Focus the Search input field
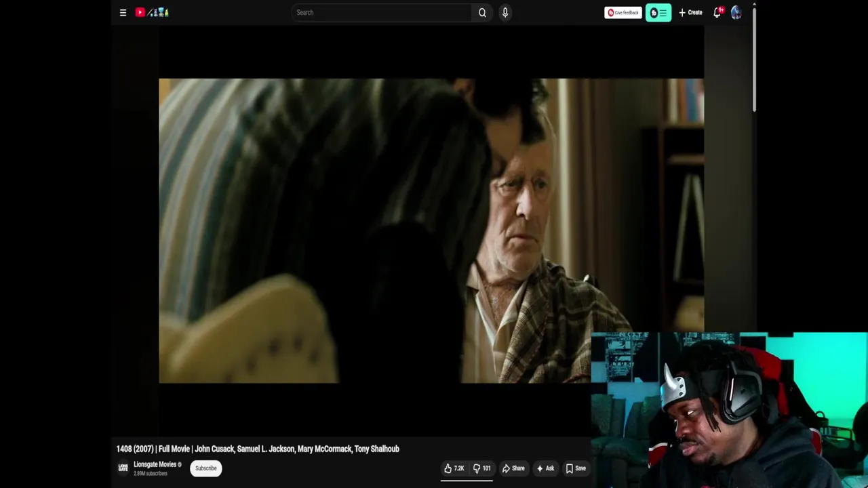This screenshot has width=868, height=488. (x=381, y=12)
